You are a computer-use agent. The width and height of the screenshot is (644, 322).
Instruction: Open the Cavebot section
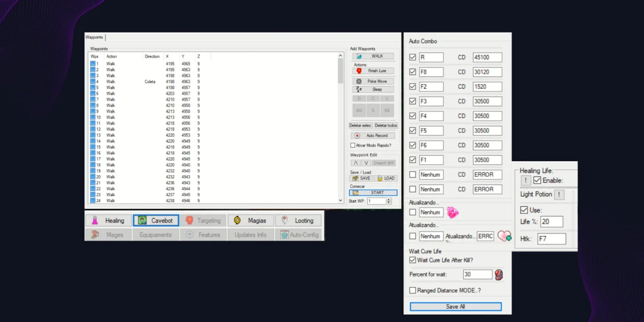pos(156,220)
